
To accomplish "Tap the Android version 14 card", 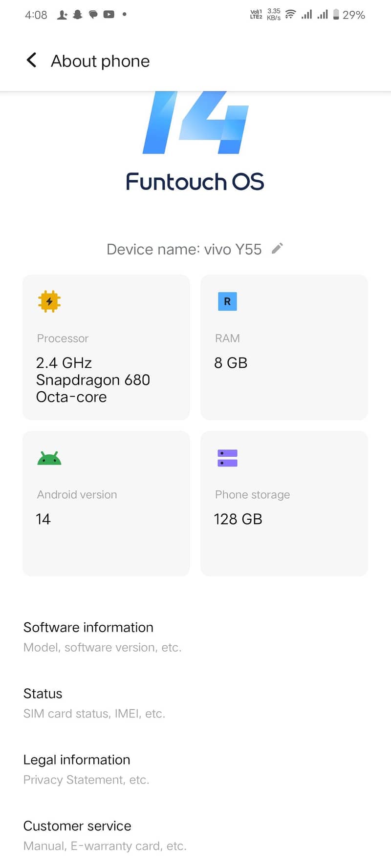I will click(x=106, y=504).
